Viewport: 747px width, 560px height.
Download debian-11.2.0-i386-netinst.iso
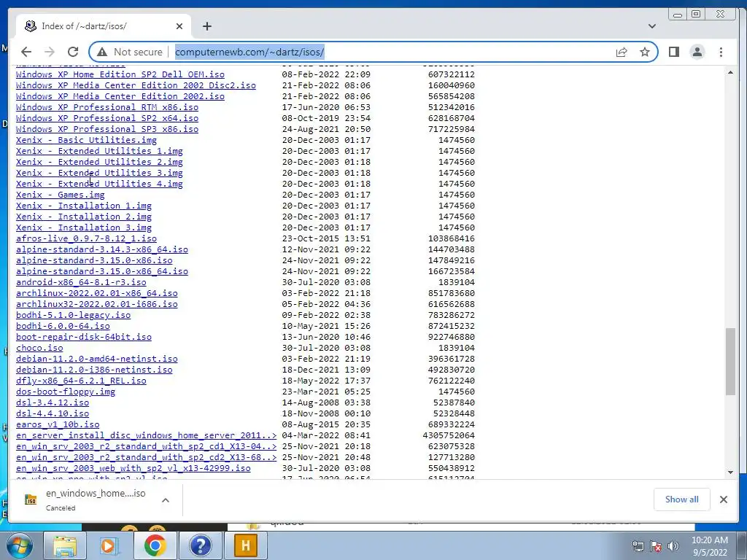click(x=94, y=370)
